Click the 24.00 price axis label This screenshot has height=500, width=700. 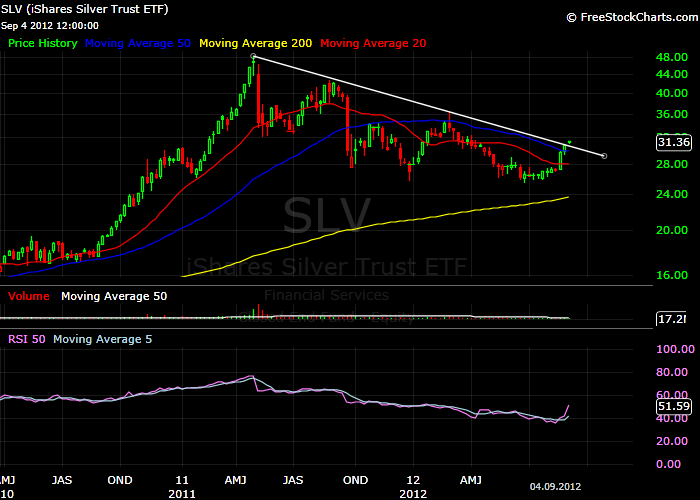tap(671, 194)
